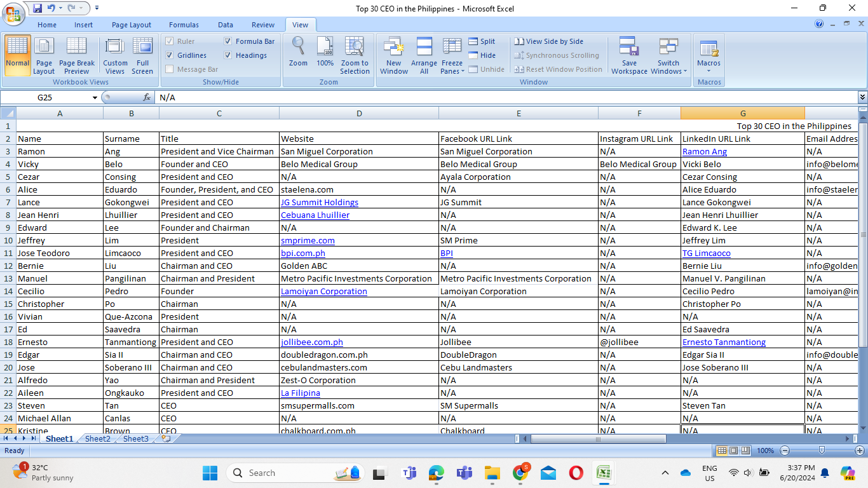Toggle the Headings checkbox

pyautogui.click(x=228, y=55)
